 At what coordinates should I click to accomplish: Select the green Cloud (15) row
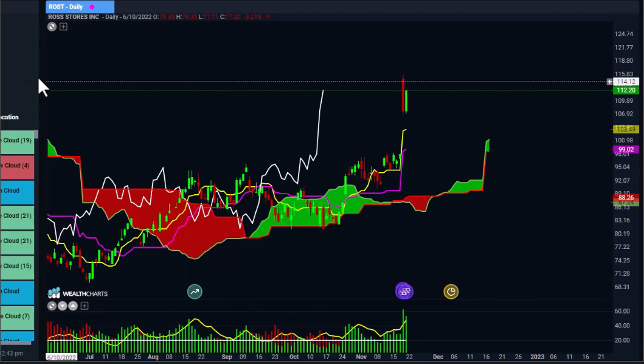[17, 267]
